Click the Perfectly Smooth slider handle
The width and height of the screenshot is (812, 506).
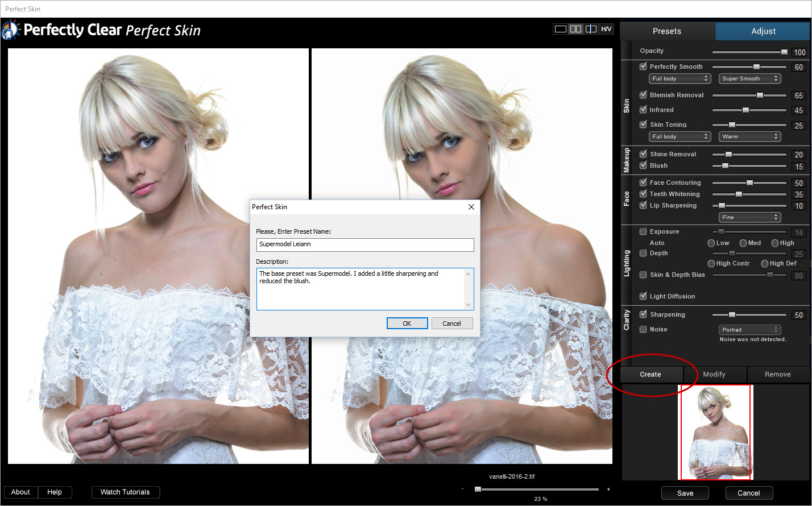click(x=756, y=67)
